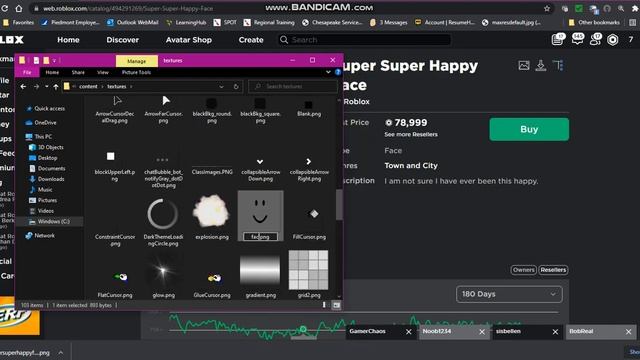The width and height of the screenshot is (640, 360).
Task: Go up one folder level in Explorer
Action: [56, 87]
